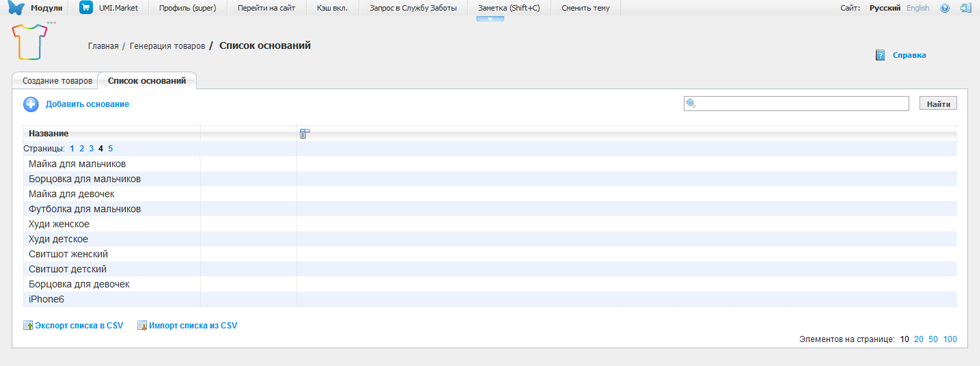Image resolution: width=980 pixels, height=366 pixels.
Task: Click Экспорт списка в CSV link
Action: pos(79,325)
